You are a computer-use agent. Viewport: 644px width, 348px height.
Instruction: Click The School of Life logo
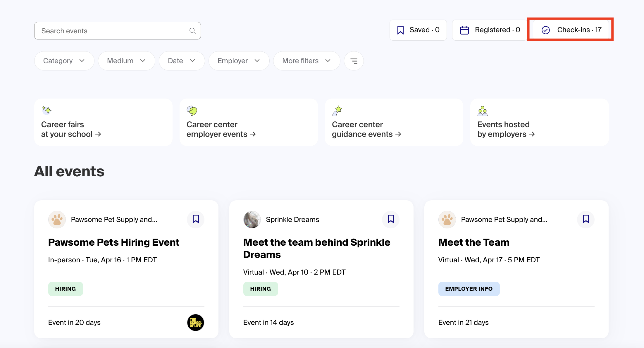(x=195, y=323)
